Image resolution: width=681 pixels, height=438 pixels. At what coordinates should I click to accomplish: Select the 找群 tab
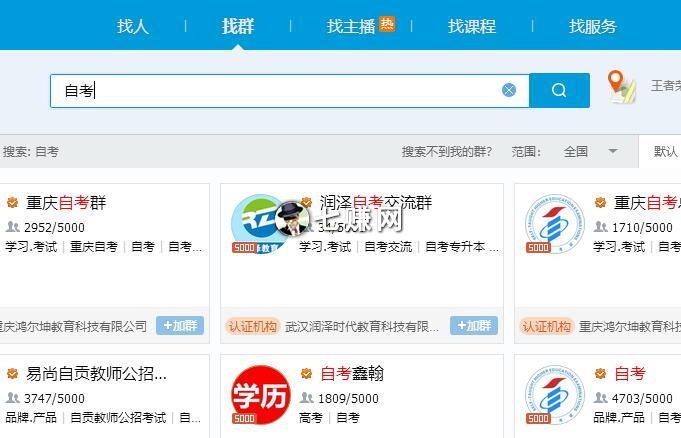pyautogui.click(x=238, y=26)
